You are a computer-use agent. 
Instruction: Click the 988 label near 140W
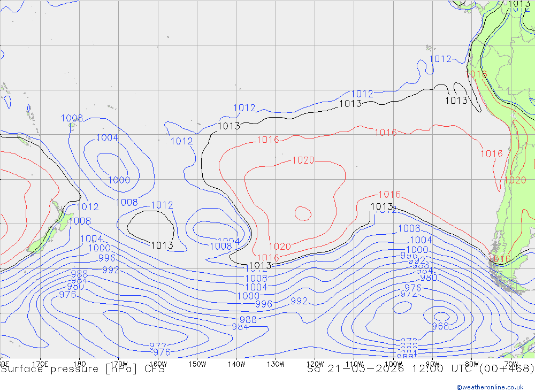click(x=248, y=320)
